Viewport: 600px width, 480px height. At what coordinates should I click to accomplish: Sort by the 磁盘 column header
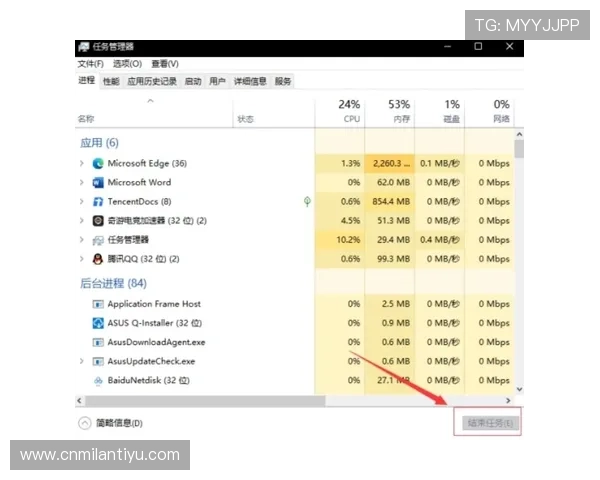pyautogui.click(x=440, y=111)
